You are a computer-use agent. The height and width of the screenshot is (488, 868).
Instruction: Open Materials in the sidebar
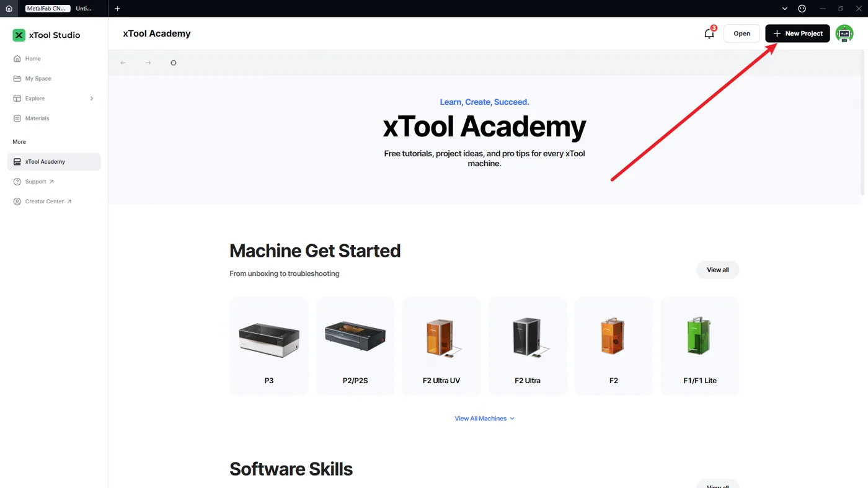tap(54, 118)
